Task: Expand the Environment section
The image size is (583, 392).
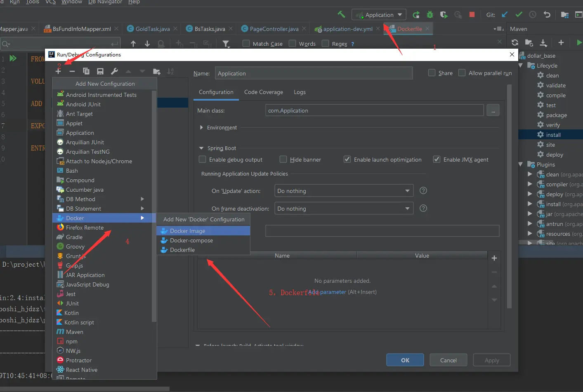Action: [x=201, y=128]
